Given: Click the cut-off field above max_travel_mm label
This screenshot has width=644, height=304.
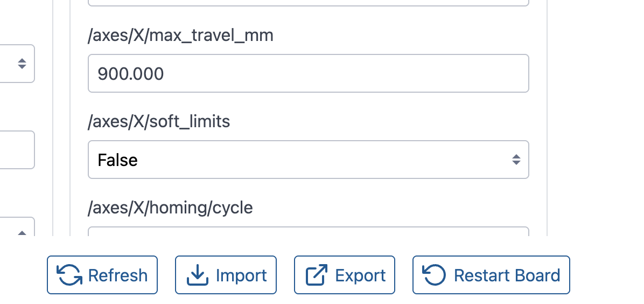Looking at the screenshot, I should point(308,3).
